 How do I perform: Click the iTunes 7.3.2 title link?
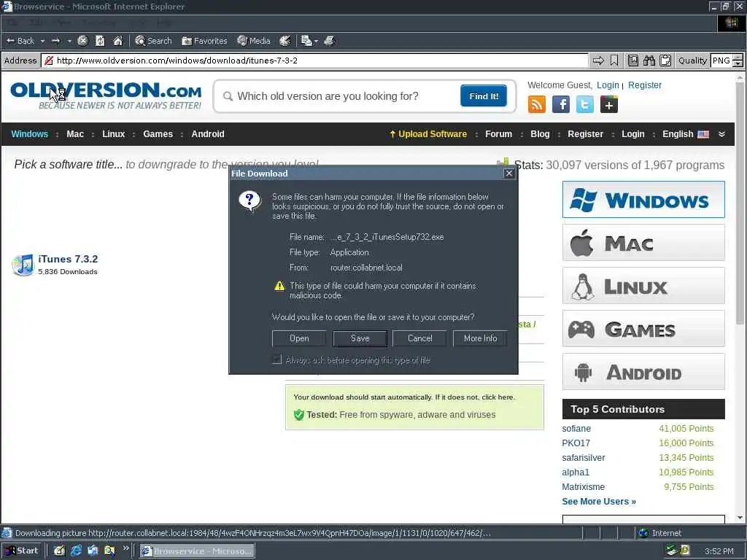pyautogui.click(x=68, y=259)
